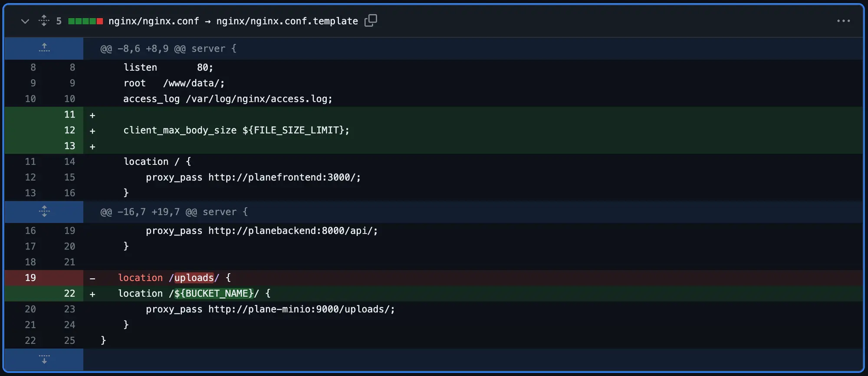Click the second hunk header @@ -16,7 +19,7 @@
868x376 pixels.
[174, 212]
